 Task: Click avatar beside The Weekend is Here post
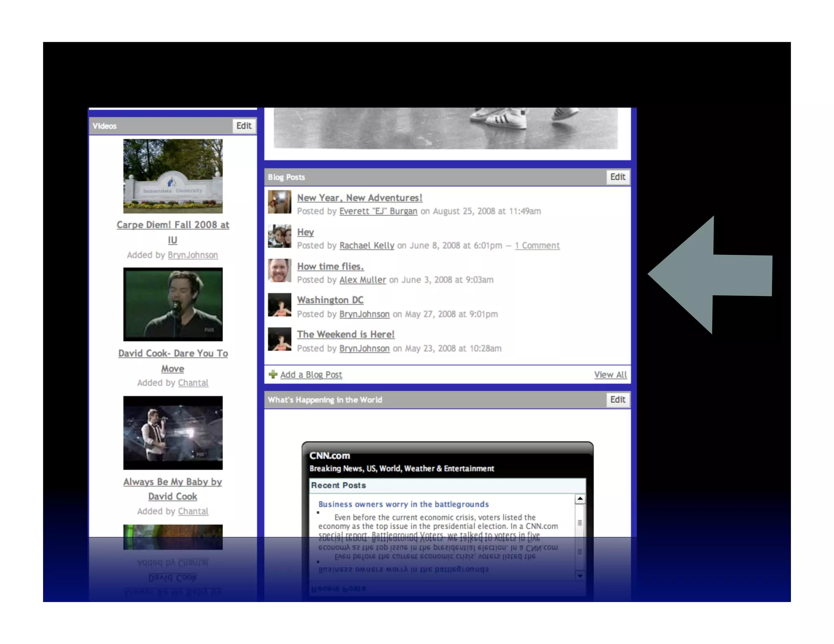click(279, 339)
